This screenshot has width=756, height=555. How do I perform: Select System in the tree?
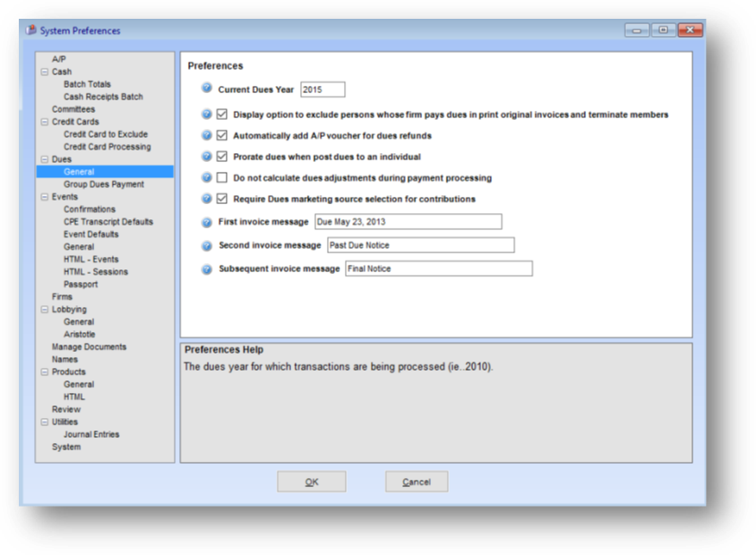66,448
